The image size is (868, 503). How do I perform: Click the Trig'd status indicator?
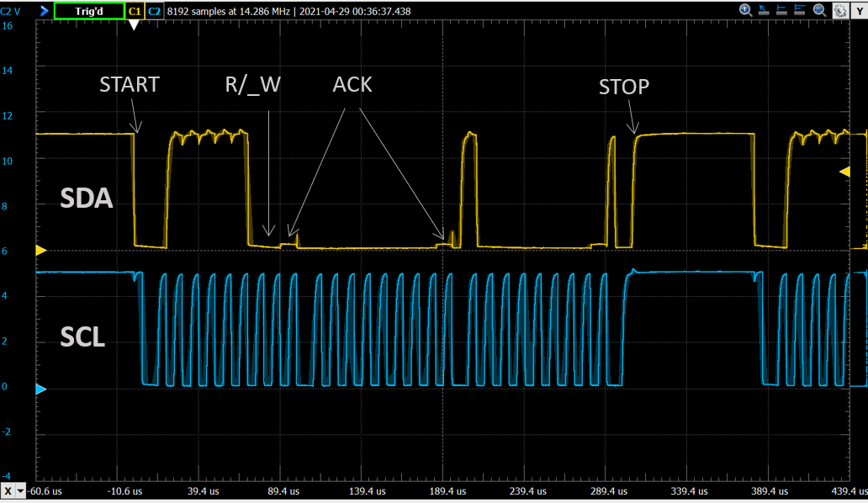click(x=88, y=10)
